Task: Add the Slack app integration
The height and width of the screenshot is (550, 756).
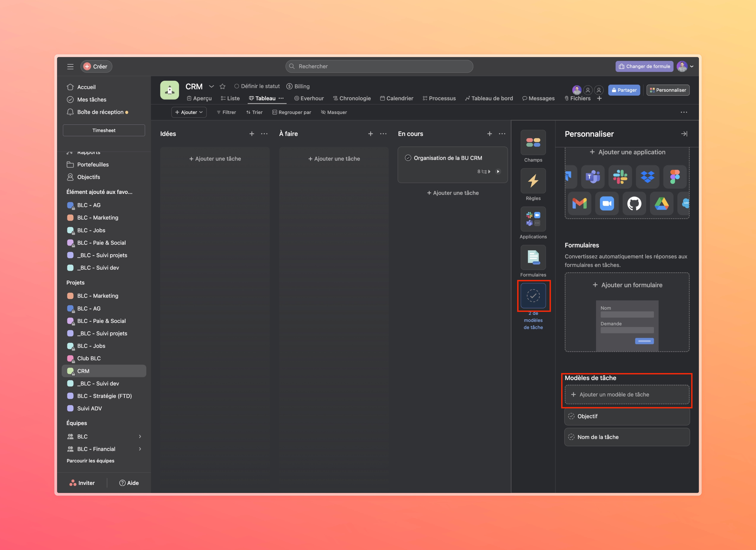Action: pos(620,177)
